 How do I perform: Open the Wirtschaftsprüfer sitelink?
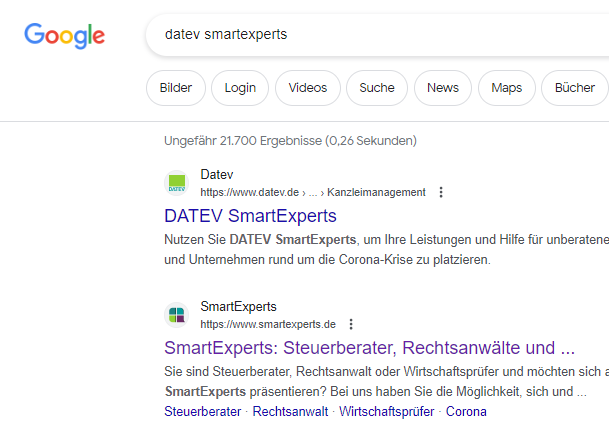(386, 411)
